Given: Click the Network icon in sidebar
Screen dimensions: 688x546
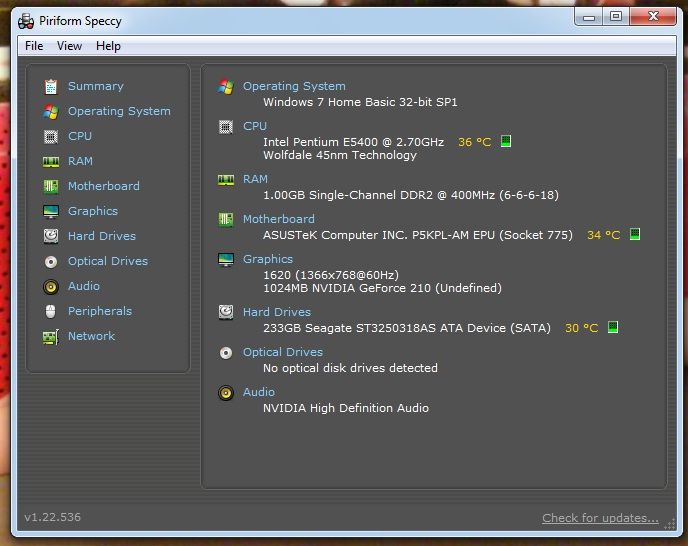Looking at the screenshot, I should 50,336.
